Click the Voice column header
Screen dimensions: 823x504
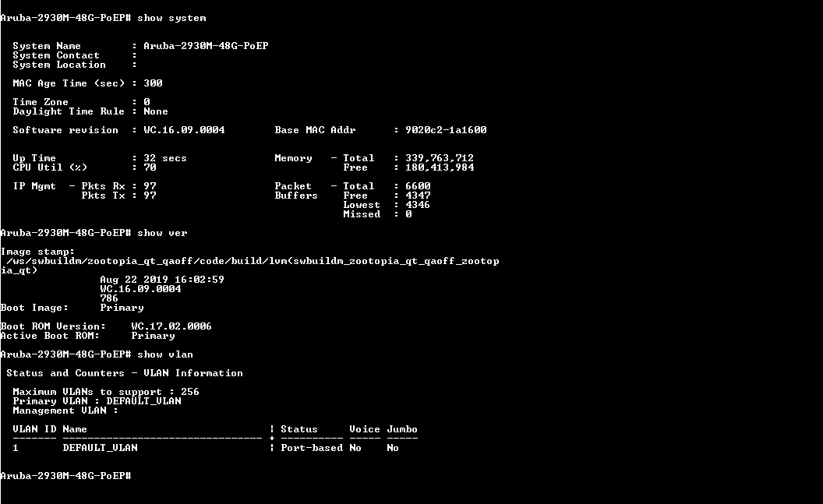click(365, 429)
